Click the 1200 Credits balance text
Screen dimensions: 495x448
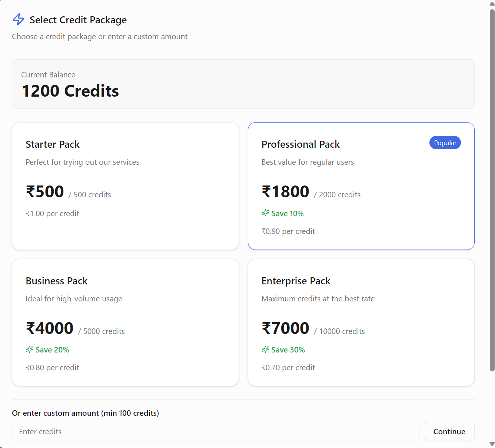[x=70, y=91]
